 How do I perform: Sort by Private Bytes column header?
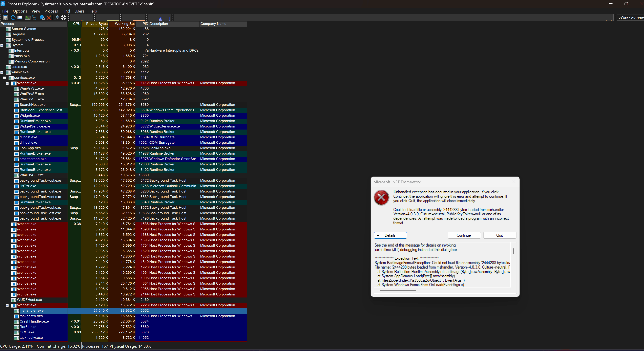click(97, 24)
